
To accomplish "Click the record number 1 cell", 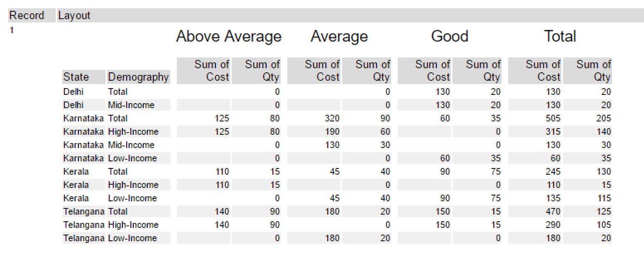I will [x=12, y=30].
